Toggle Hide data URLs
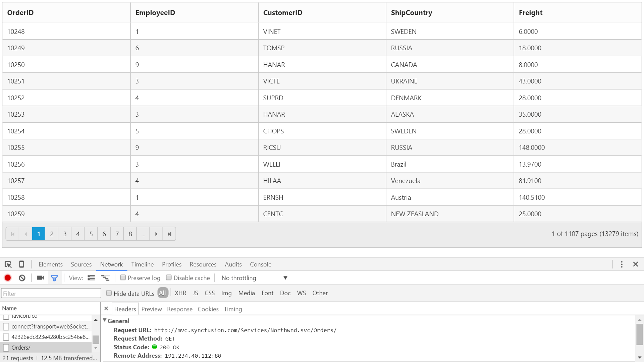This screenshot has height=362, width=644. click(x=109, y=293)
